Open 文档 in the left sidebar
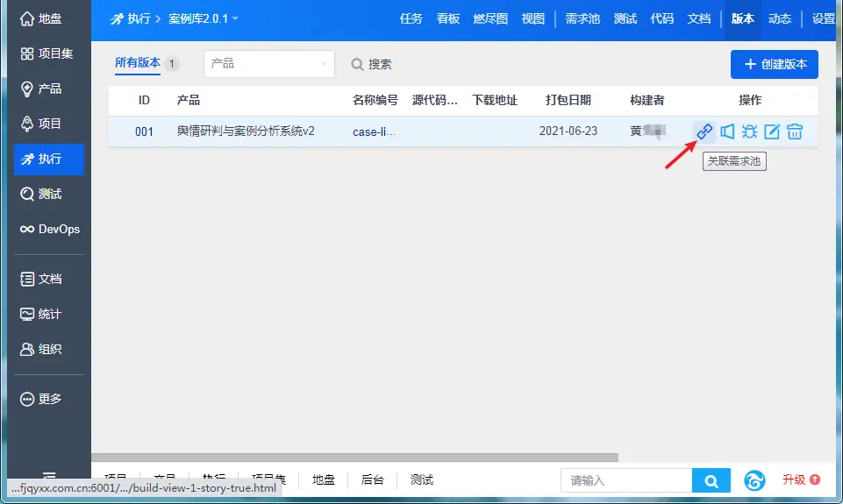This screenshot has width=843, height=504. [49, 279]
